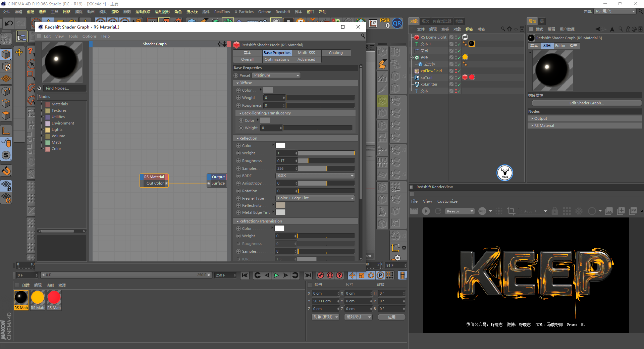Open the Beauty AOV dropdown in RenderView
The image size is (644, 349).
click(460, 211)
